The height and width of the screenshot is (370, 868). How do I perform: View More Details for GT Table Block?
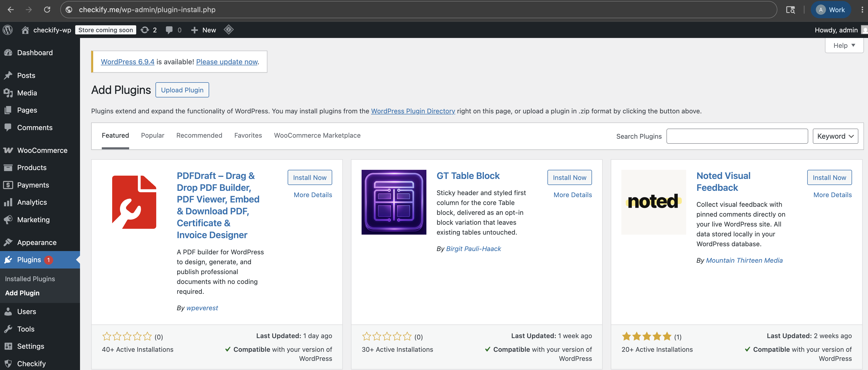click(573, 195)
